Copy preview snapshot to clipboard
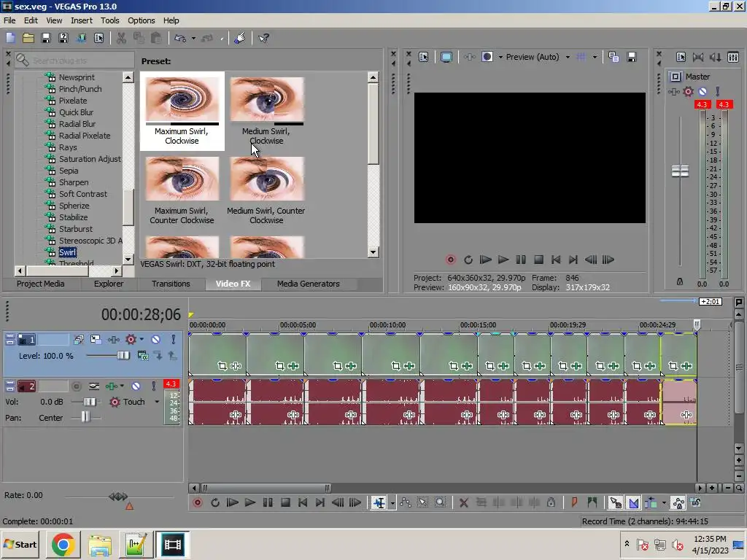This screenshot has width=747, height=560. pyautogui.click(x=614, y=57)
